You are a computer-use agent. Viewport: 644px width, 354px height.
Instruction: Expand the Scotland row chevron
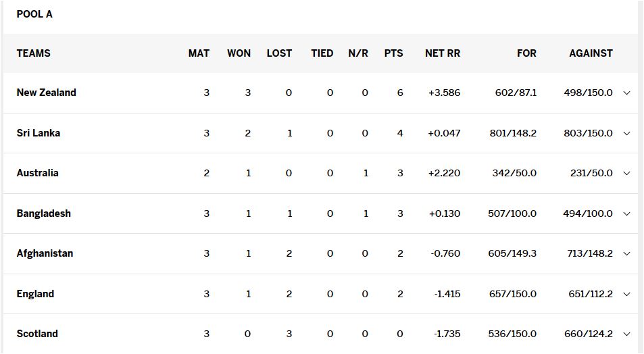[x=626, y=334]
